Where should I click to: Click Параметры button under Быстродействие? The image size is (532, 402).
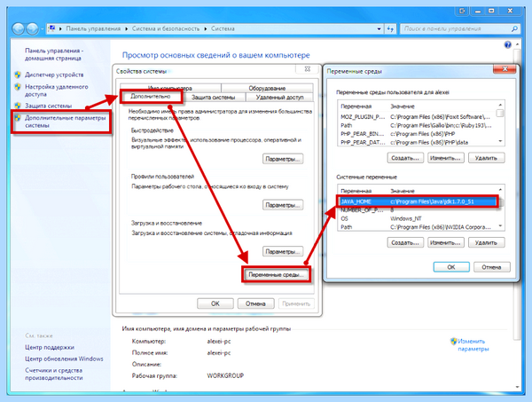(x=283, y=159)
